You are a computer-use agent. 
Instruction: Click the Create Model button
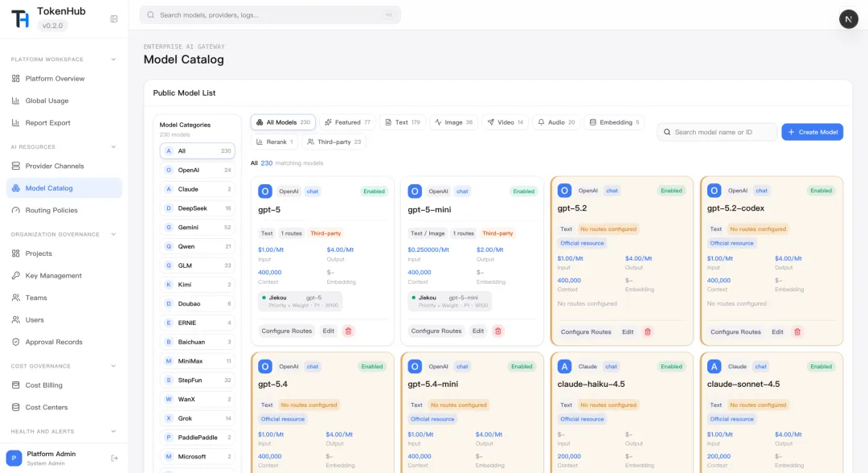point(812,133)
